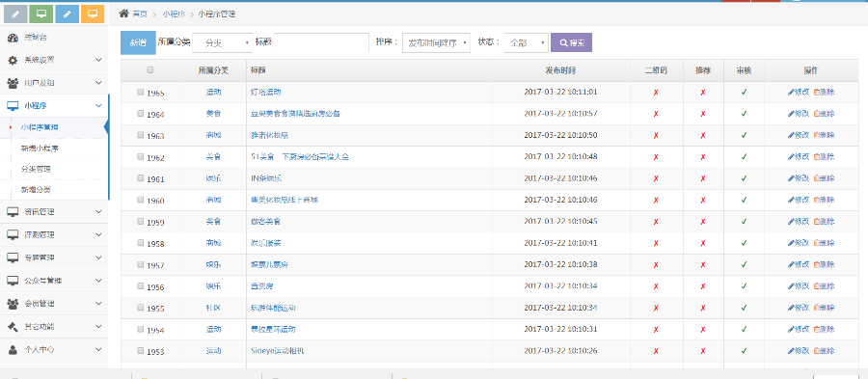
Task: Click the green check under 审核 for row 1955
Action: (x=744, y=308)
